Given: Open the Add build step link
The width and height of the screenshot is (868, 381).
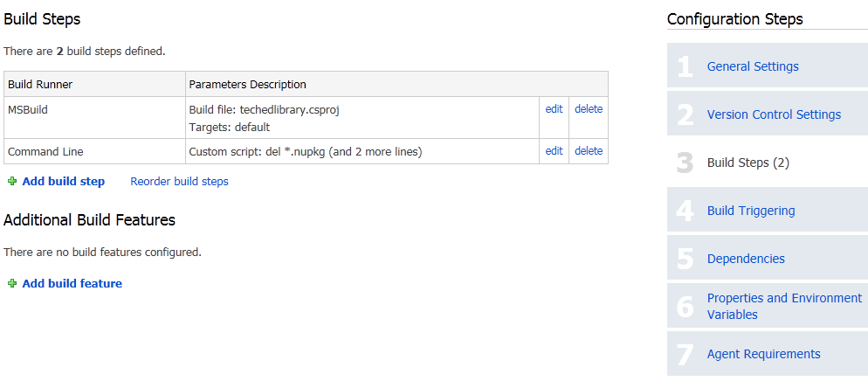Looking at the screenshot, I should click(x=63, y=181).
